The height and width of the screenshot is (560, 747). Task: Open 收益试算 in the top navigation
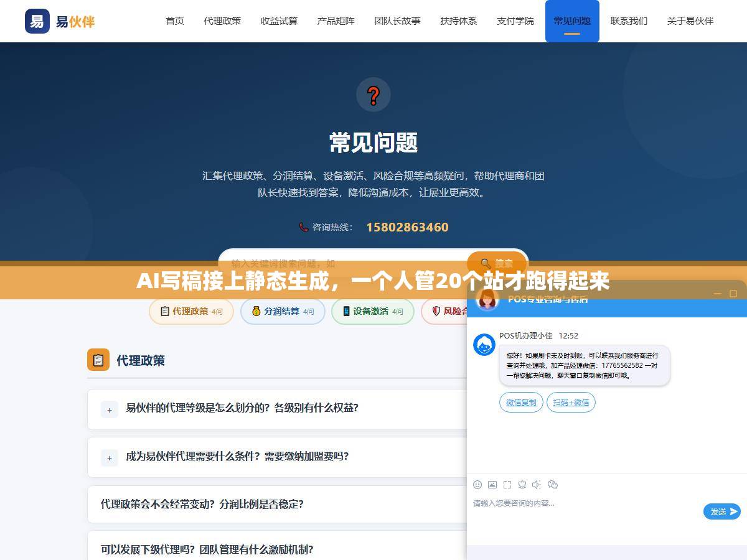(279, 21)
